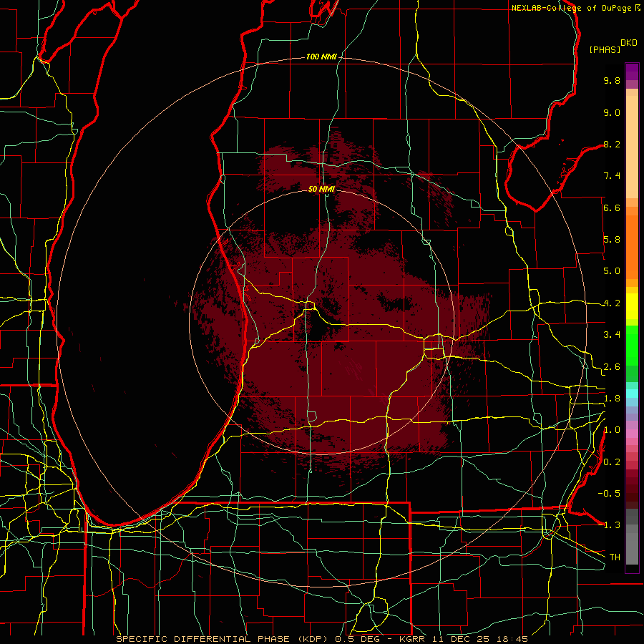
Task: Click the 7.4 scale value
Action: click(x=612, y=176)
